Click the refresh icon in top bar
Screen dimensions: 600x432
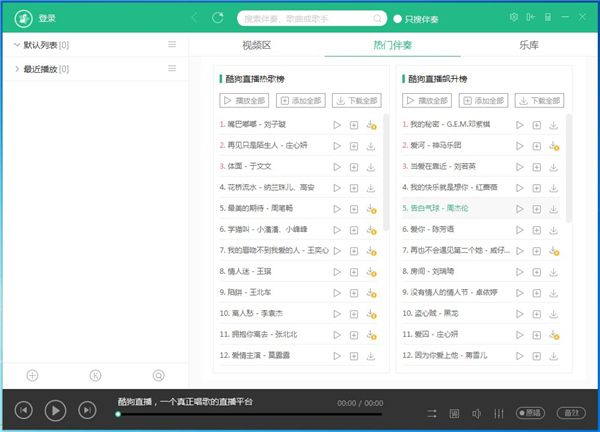(x=218, y=18)
